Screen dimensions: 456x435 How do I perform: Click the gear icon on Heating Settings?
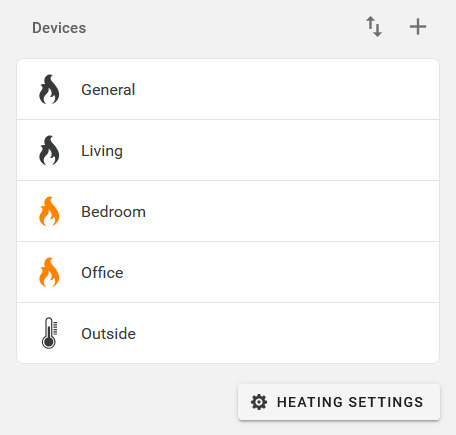click(x=259, y=402)
